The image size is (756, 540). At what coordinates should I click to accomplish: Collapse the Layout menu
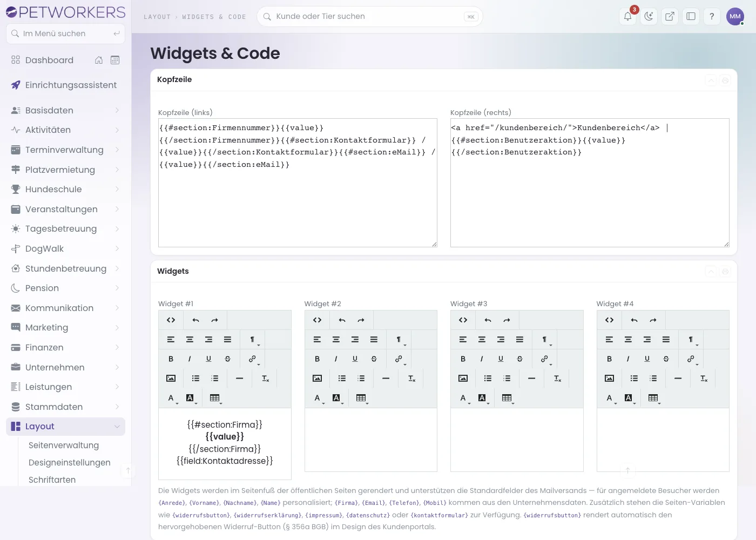[65, 426]
